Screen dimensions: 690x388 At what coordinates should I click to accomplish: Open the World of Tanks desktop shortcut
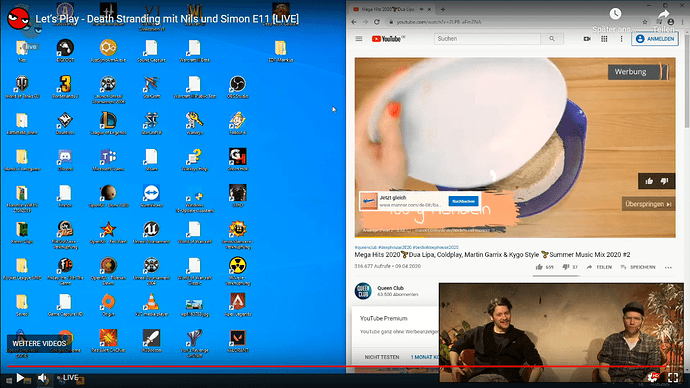click(x=22, y=84)
